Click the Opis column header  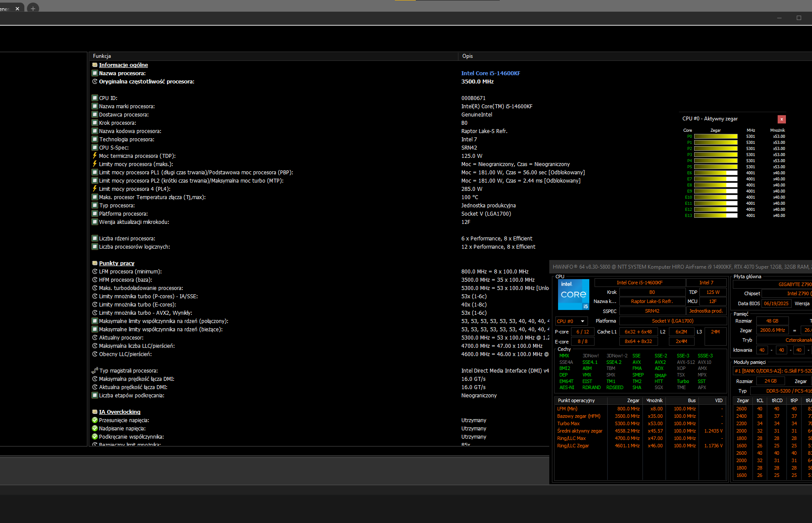tap(468, 56)
